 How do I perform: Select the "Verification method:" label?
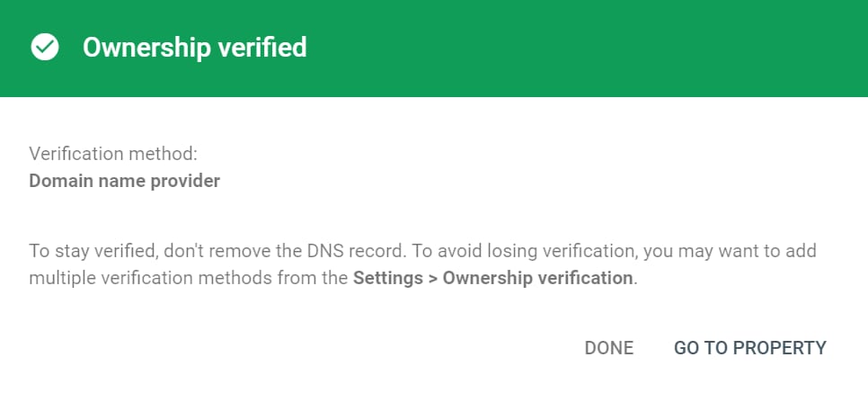112,154
